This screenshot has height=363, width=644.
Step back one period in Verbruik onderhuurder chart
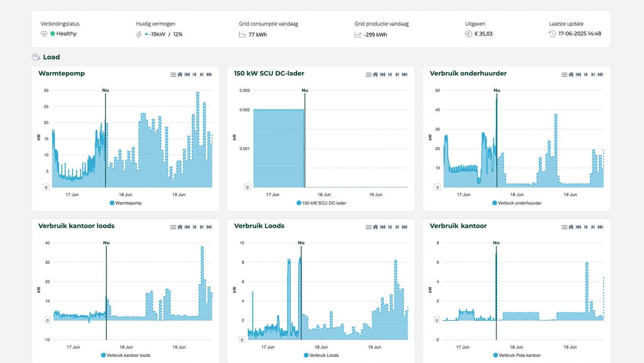pyautogui.click(x=586, y=75)
